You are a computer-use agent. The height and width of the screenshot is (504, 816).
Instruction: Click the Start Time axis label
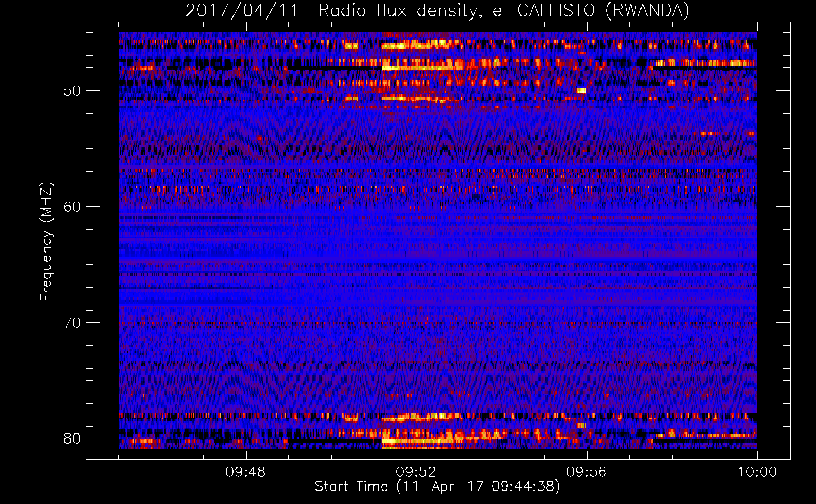437,487
